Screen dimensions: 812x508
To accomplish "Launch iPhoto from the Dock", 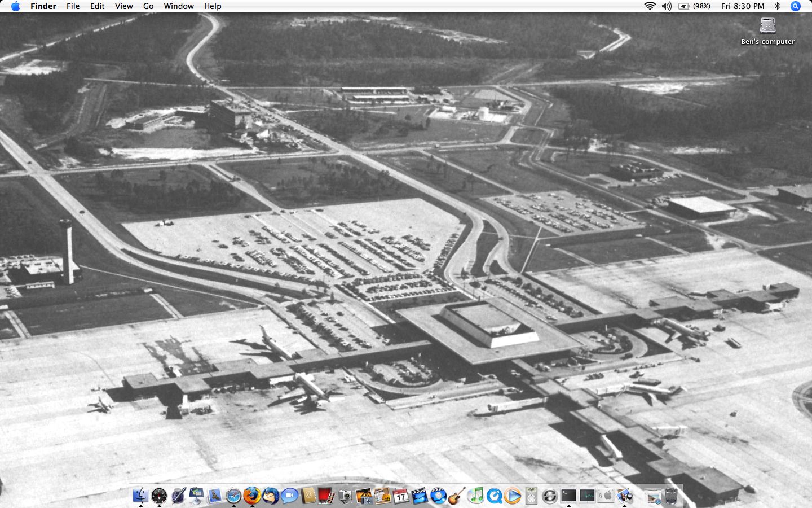I will tap(364, 496).
